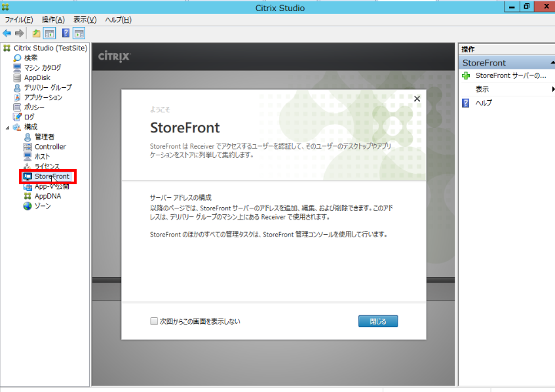Toggle the action pane toolbar icon

pyautogui.click(x=79, y=33)
